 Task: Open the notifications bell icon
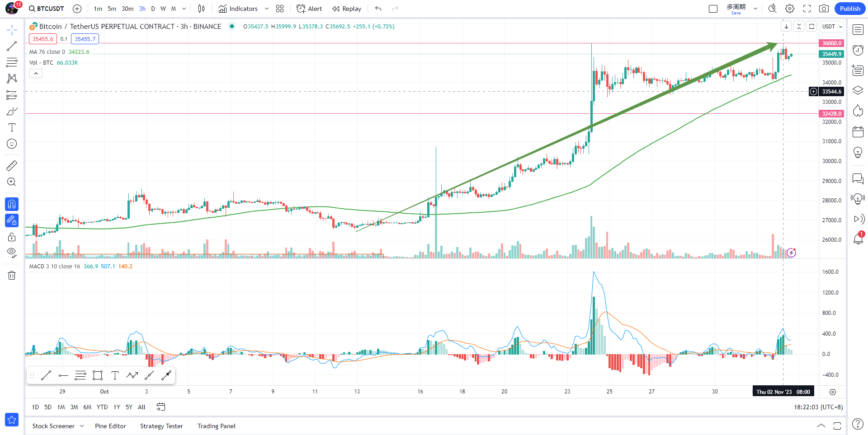[858, 239]
